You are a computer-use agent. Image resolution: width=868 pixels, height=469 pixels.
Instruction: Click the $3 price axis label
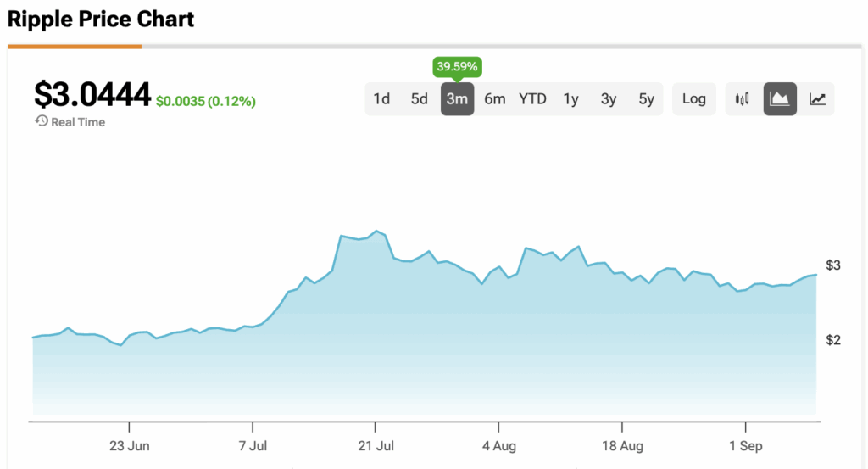(833, 265)
